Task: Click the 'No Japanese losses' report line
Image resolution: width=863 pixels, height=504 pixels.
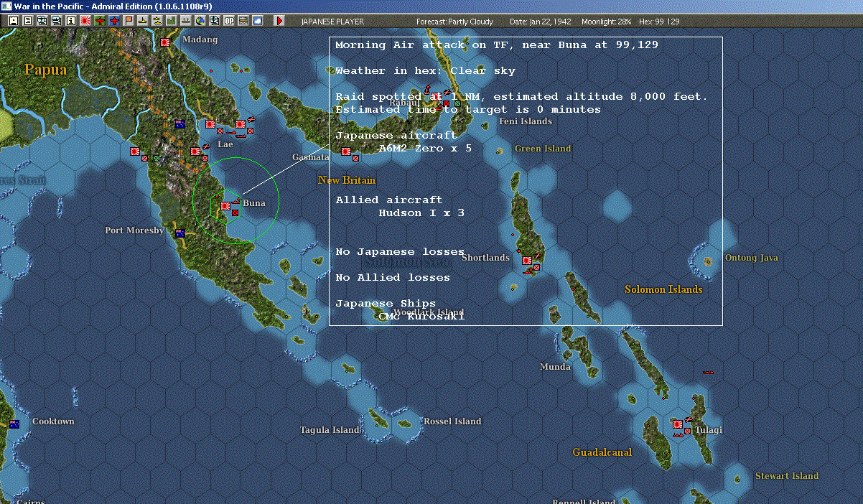Action: click(x=400, y=251)
